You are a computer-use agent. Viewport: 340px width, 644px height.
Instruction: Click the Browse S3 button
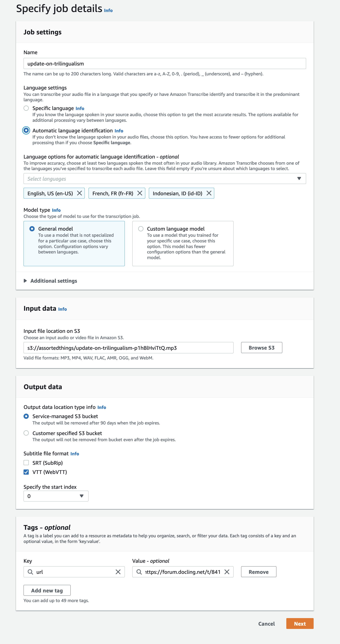(x=262, y=347)
